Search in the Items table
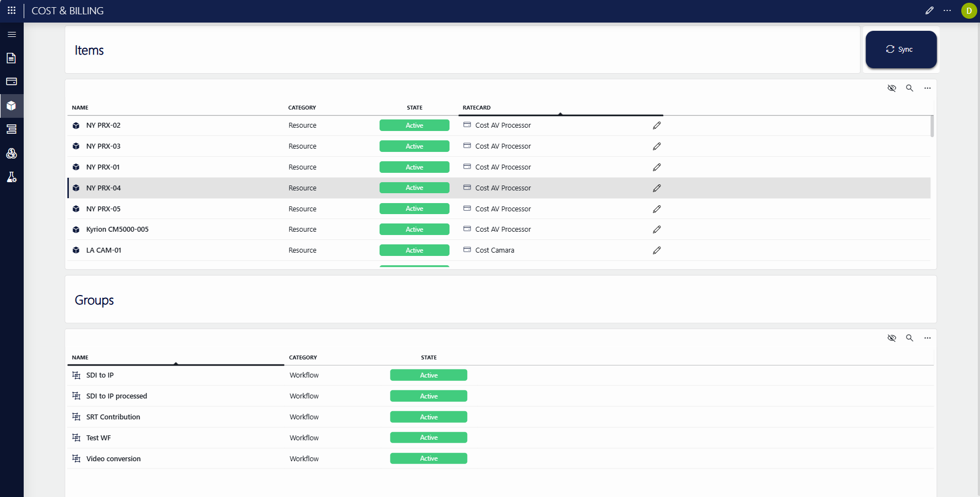The image size is (980, 497). [x=909, y=88]
